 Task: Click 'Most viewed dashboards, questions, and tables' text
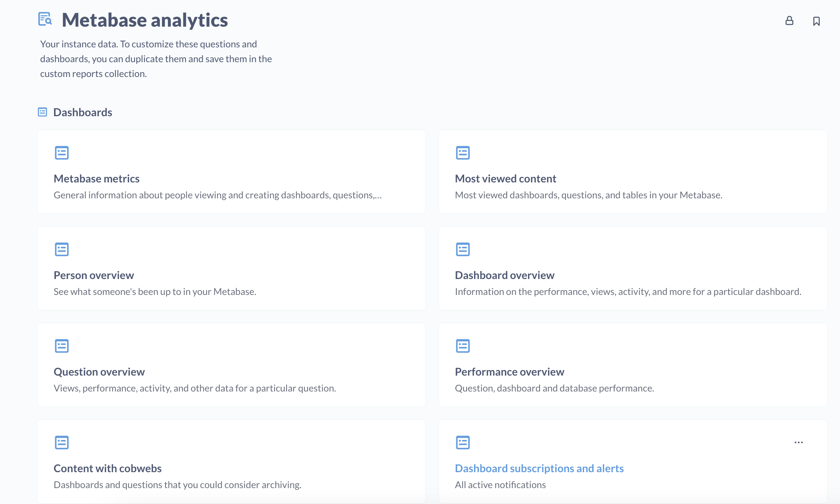(589, 195)
